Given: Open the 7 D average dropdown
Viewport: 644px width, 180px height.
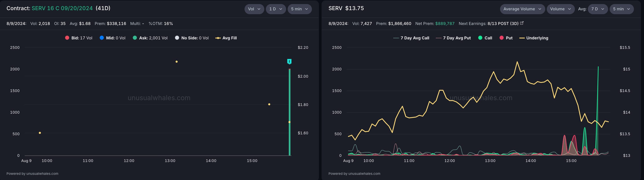Looking at the screenshot, I should point(598,9).
